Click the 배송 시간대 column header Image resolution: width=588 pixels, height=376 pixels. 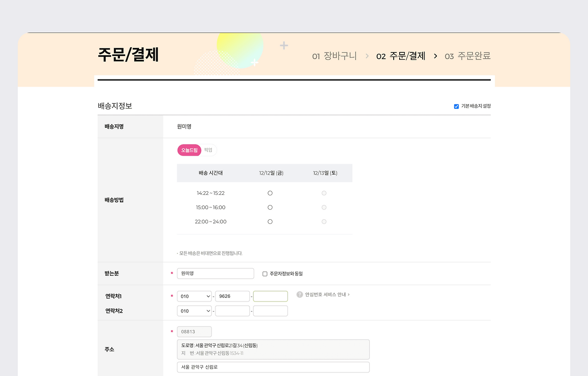point(211,173)
